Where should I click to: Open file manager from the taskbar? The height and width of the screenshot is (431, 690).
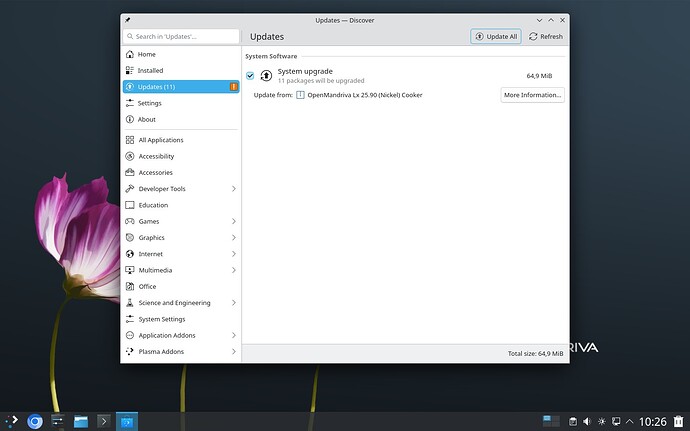click(x=81, y=421)
